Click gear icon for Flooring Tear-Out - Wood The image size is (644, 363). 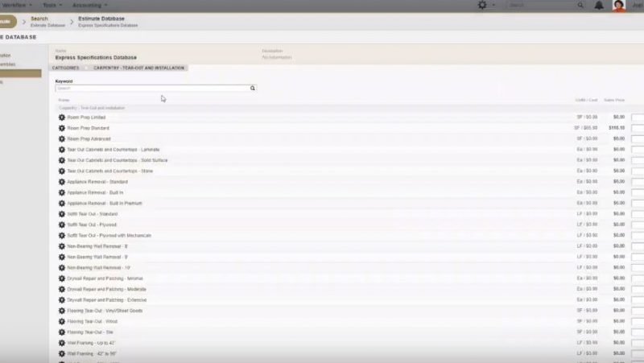(x=62, y=321)
